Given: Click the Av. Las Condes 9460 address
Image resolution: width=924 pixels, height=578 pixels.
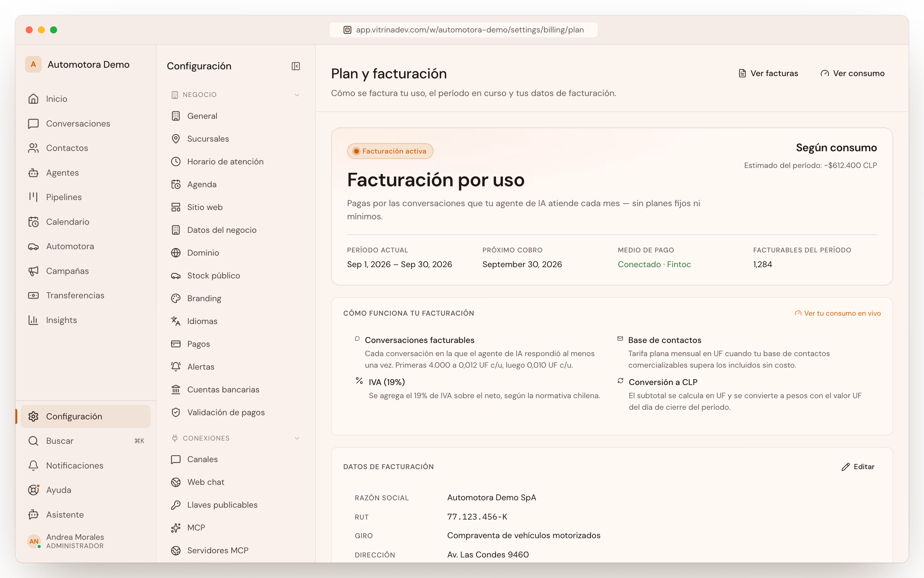Looking at the screenshot, I should pyautogui.click(x=488, y=555).
